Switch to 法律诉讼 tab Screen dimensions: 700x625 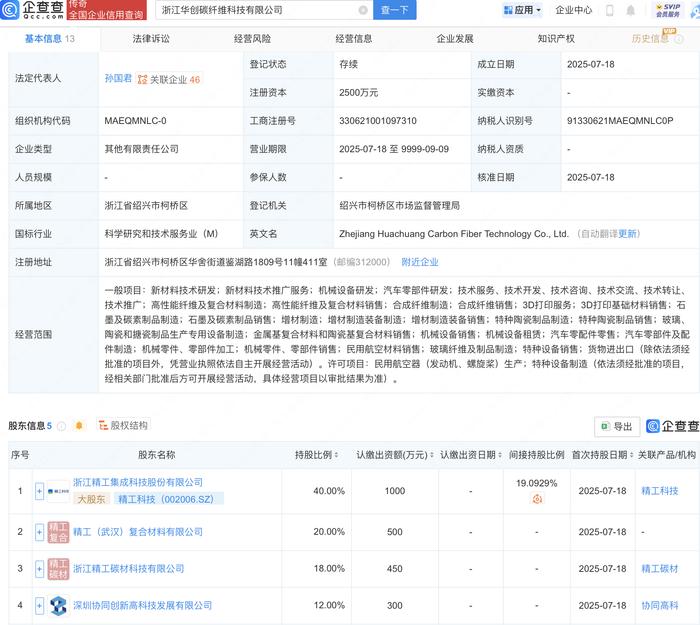coord(151,39)
